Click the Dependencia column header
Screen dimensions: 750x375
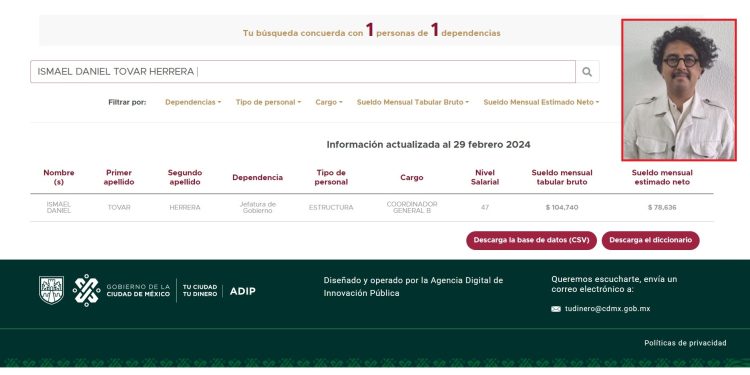click(257, 177)
